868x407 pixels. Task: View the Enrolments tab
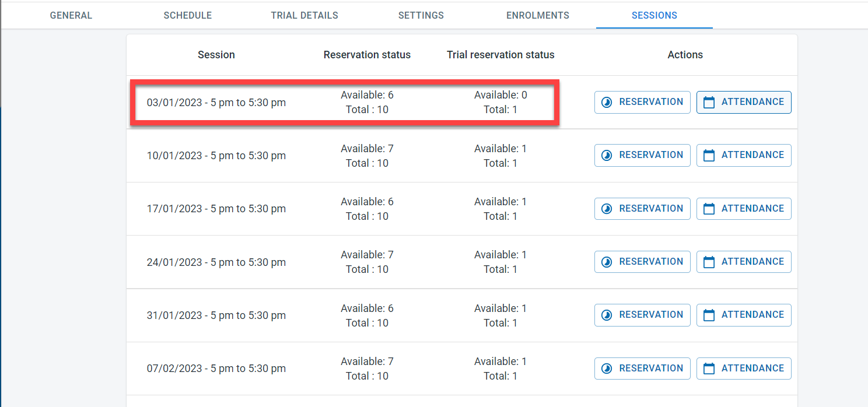click(538, 16)
